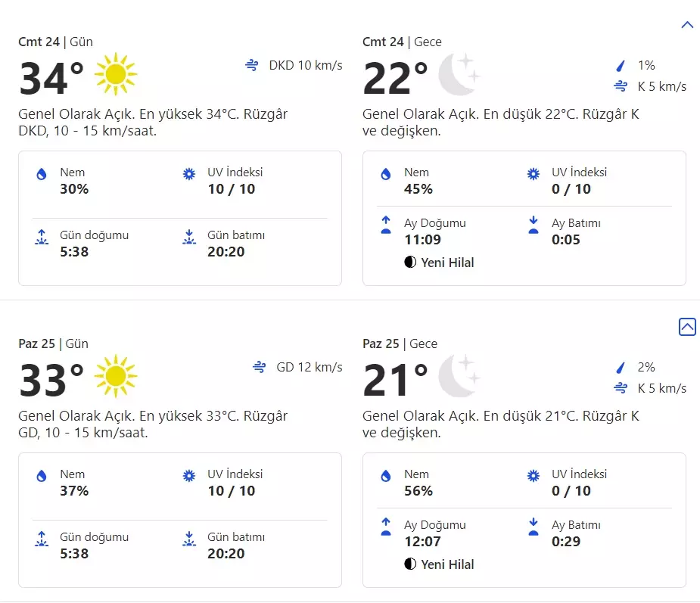Image resolution: width=700 pixels, height=603 pixels.
Task: Click the raindrop icon beside 1%
Action: coord(621,66)
